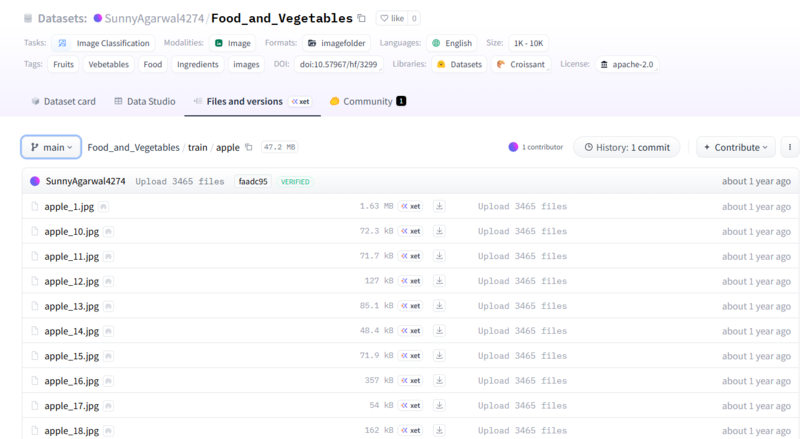Click the safe-scan icon beside apple_14.jpg
800x439 pixels.
[108, 331]
